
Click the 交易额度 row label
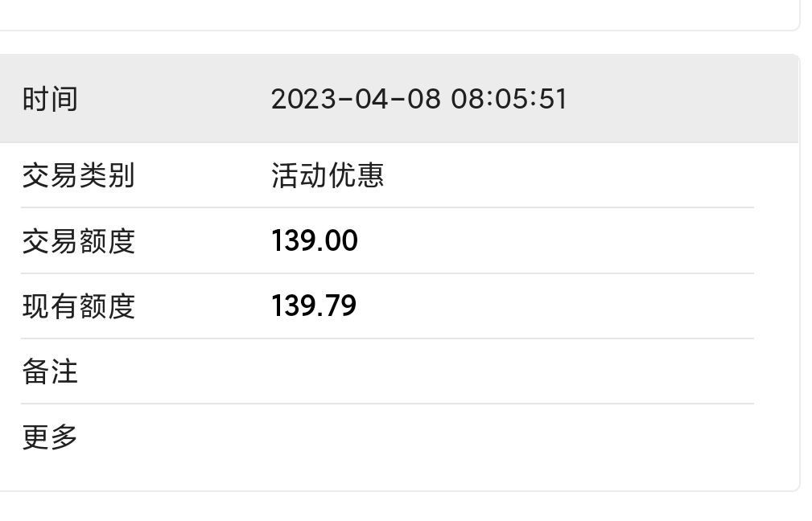(x=78, y=240)
